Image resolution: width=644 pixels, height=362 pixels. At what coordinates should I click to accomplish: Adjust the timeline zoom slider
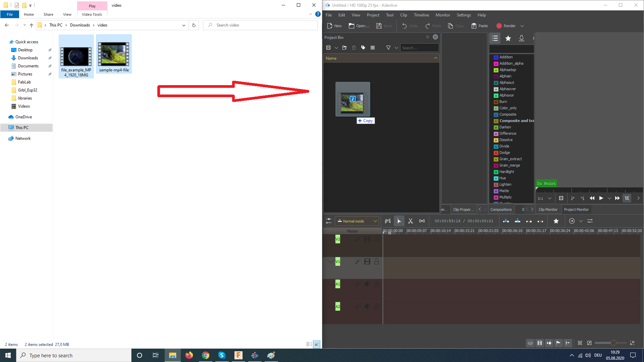coord(613,343)
